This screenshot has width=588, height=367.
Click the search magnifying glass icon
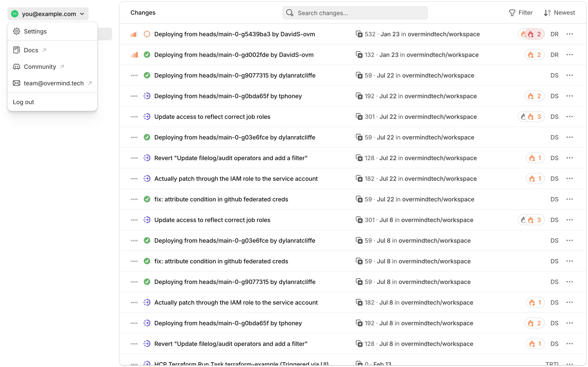pos(290,13)
